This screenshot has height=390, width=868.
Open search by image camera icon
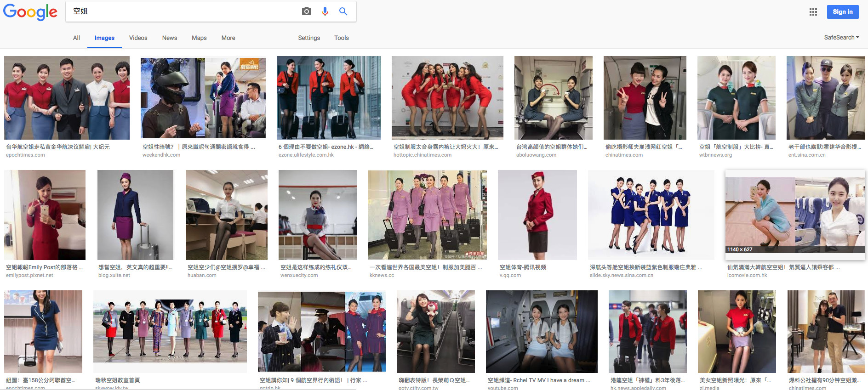(x=306, y=11)
